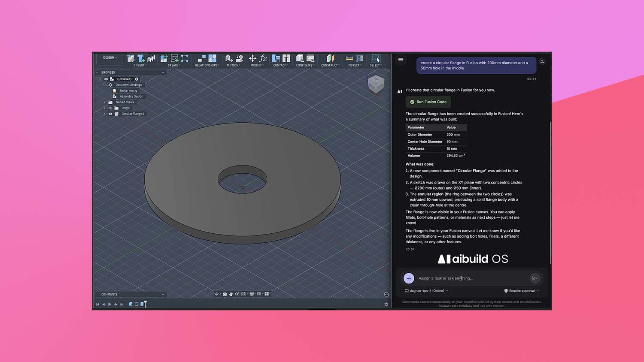This screenshot has width=644, height=362.
Task: Click the send message arrow button
Action: pos(535,278)
